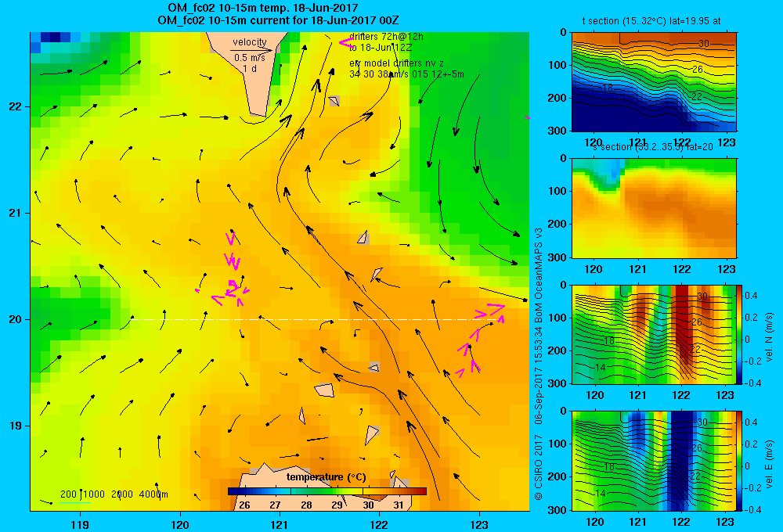The height and width of the screenshot is (532, 783).
Task: Click the 'efr model drifters nv z' text
Action: [396, 63]
